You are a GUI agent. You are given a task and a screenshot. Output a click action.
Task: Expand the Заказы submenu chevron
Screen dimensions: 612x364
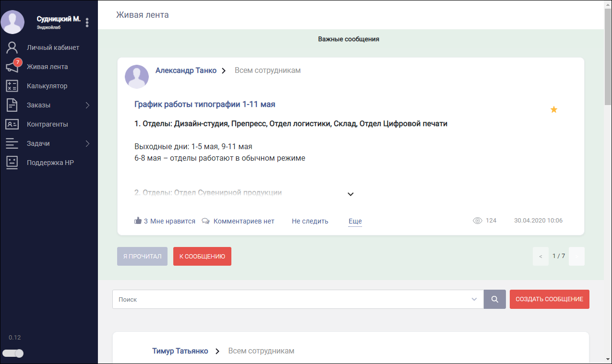[x=87, y=105]
